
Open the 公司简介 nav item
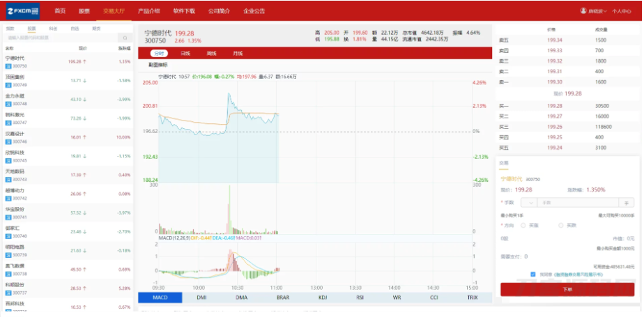[x=219, y=11]
